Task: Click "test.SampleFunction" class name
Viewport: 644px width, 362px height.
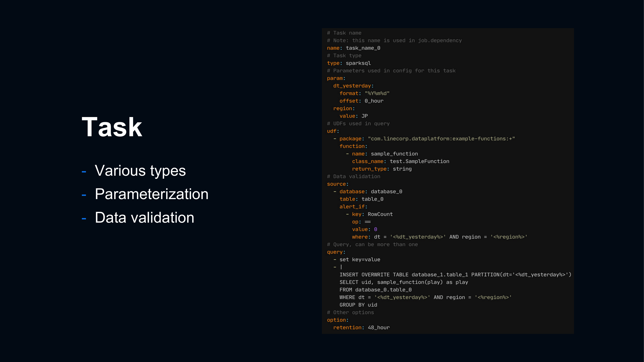Action: click(419, 161)
